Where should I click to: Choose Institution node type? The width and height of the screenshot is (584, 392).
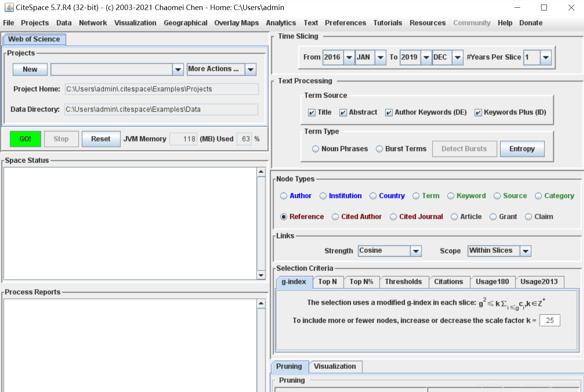point(323,196)
